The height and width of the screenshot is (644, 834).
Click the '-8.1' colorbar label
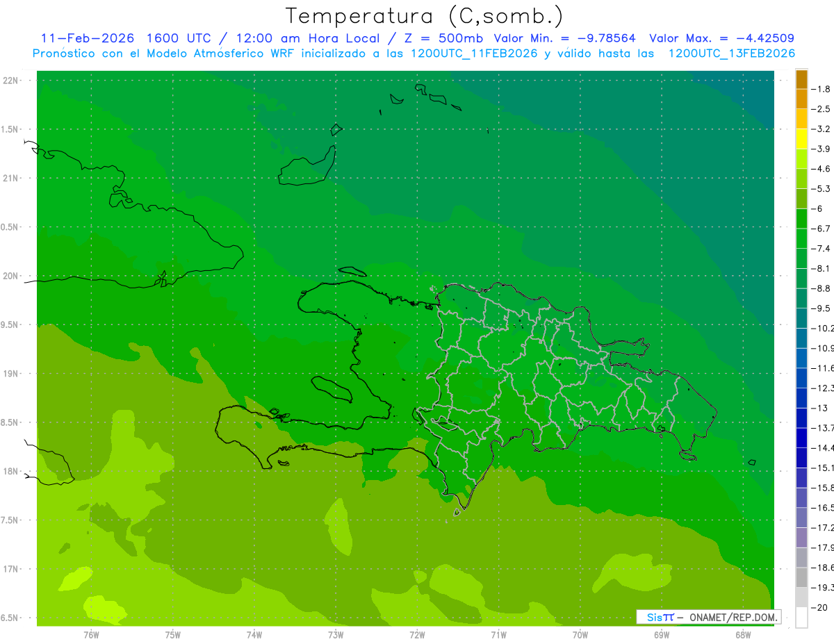point(821,268)
